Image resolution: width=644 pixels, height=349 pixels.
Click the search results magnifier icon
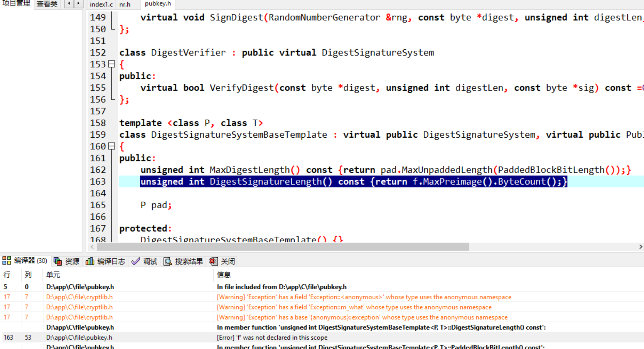pos(168,261)
